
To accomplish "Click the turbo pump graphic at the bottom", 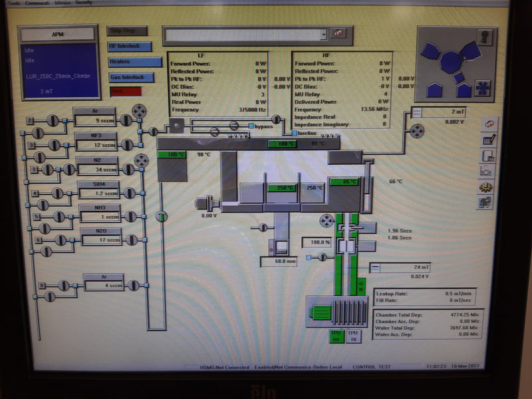I will [338, 311].
